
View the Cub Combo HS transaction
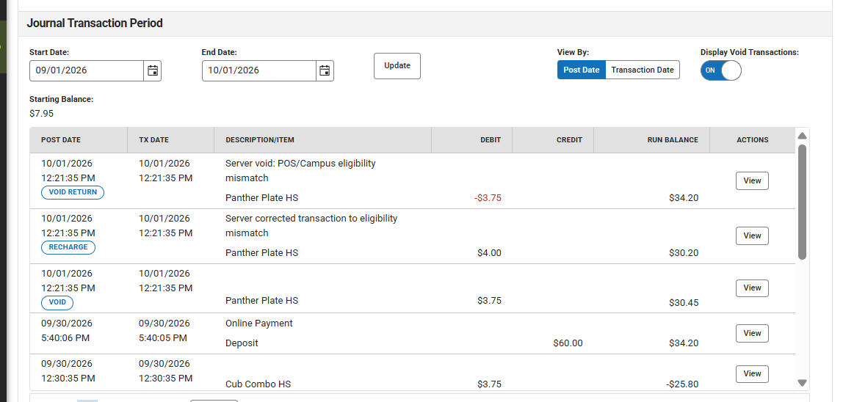(752, 374)
